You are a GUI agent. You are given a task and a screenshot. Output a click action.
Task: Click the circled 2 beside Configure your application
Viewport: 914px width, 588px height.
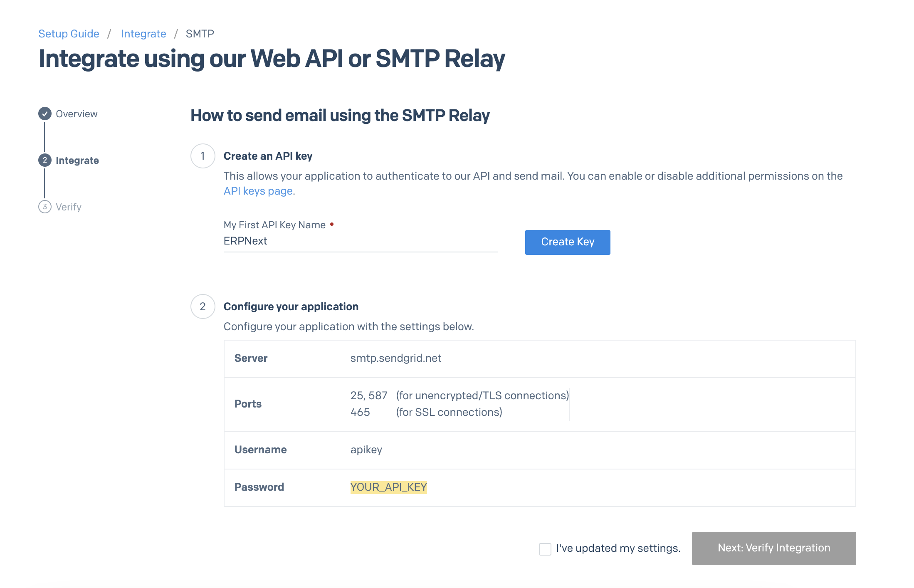point(203,306)
